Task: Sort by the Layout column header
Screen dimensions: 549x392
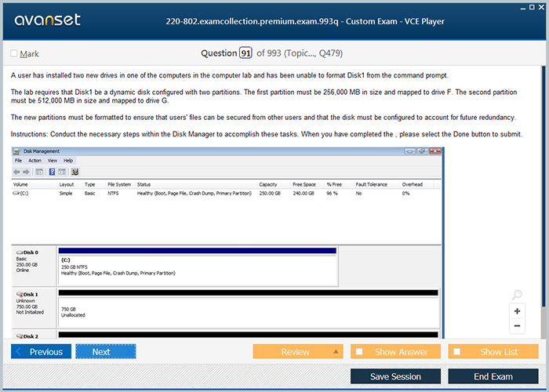Action: click(x=70, y=184)
